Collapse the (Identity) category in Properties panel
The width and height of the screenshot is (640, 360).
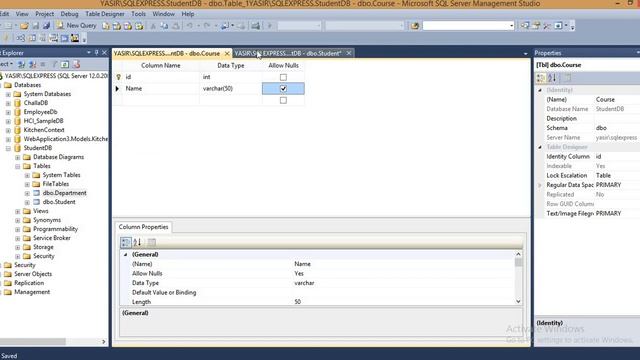coord(540,90)
